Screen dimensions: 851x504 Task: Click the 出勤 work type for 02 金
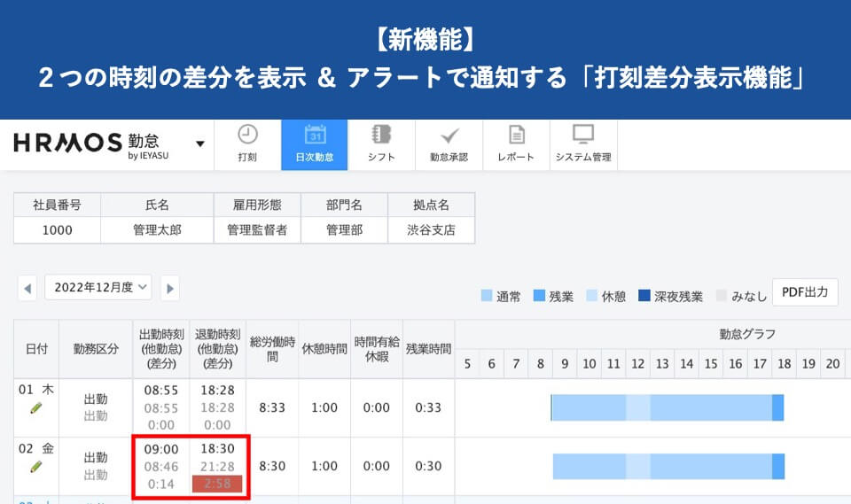coord(96,458)
